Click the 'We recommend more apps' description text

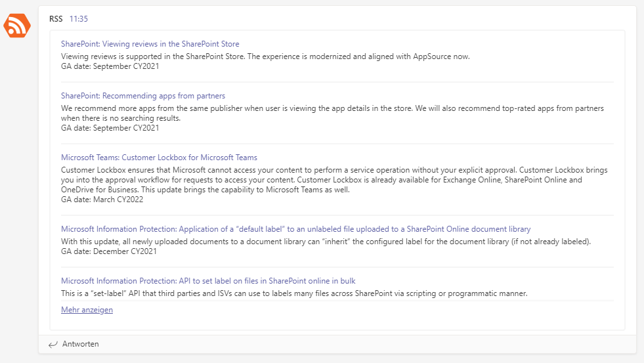point(332,113)
